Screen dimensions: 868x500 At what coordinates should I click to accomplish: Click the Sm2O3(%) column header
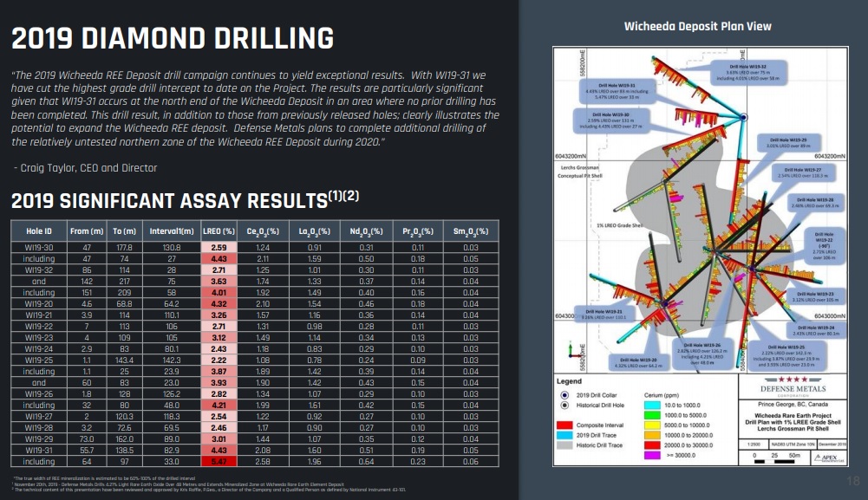click(471, 231)
